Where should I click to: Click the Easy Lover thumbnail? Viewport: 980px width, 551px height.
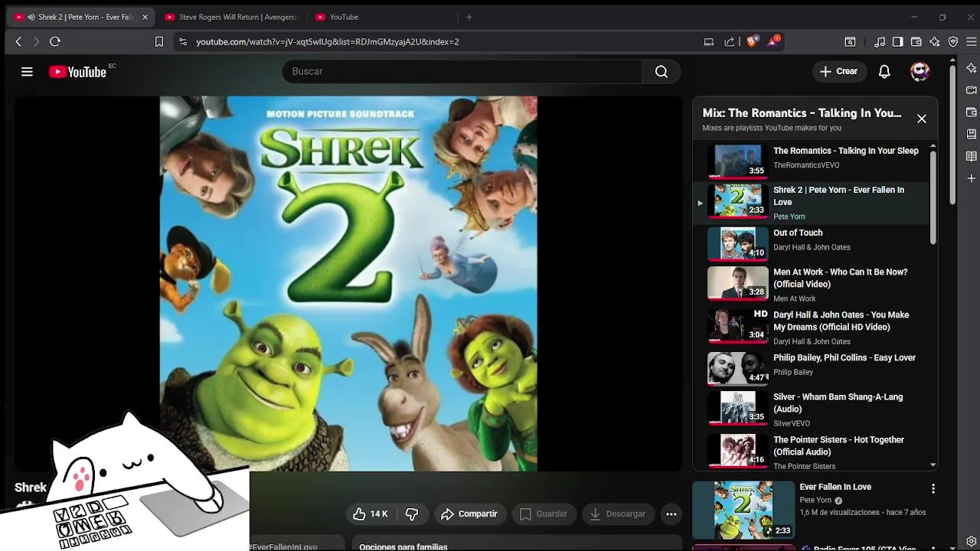point(737,368)
